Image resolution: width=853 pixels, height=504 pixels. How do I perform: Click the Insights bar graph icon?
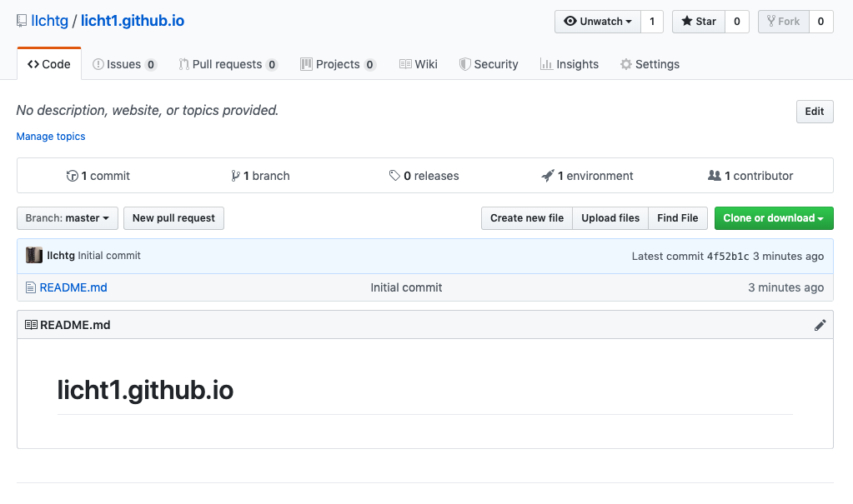coord(546,64)
